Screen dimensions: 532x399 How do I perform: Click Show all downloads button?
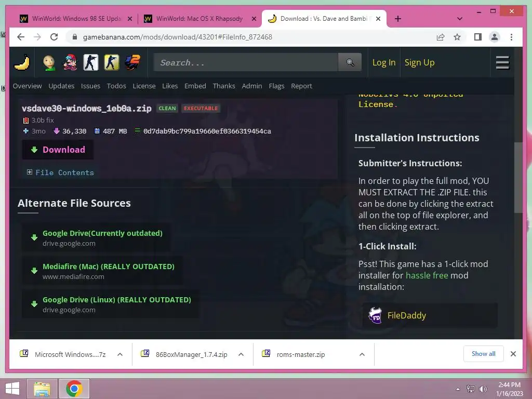[484, 354]
